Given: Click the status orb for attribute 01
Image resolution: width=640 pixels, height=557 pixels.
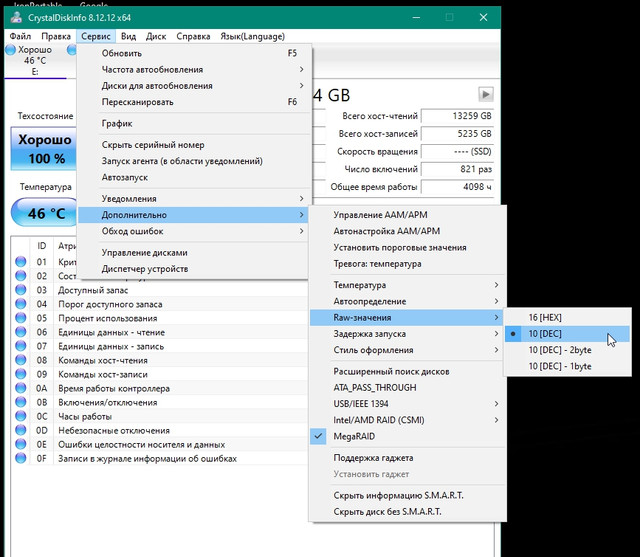Looking at the screenshot, I should [x=20, y=262].
